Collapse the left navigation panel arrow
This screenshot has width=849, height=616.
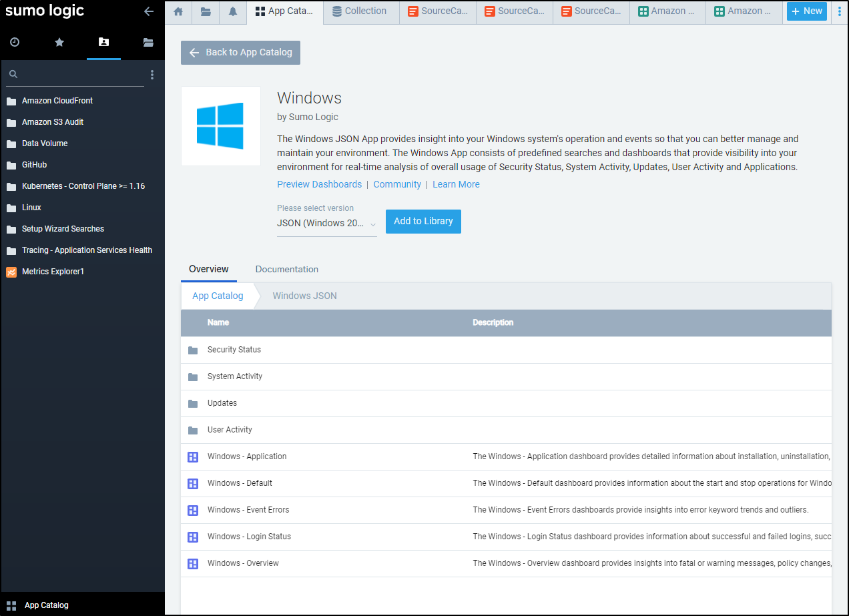coord(149,11)
